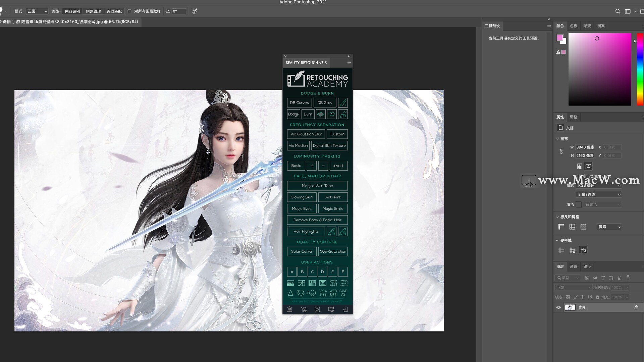Hide the 背景 layer via eye icon
The image size is (644, 362).
[x=558, y=307]
